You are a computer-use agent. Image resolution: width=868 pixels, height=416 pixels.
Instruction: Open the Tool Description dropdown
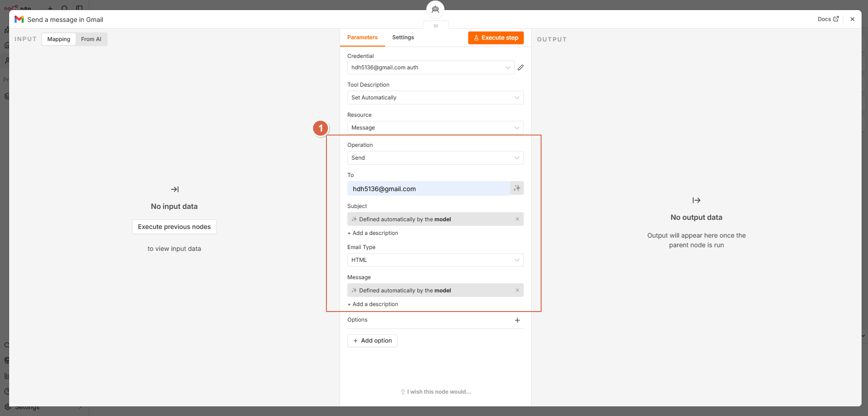click(435, 98)
